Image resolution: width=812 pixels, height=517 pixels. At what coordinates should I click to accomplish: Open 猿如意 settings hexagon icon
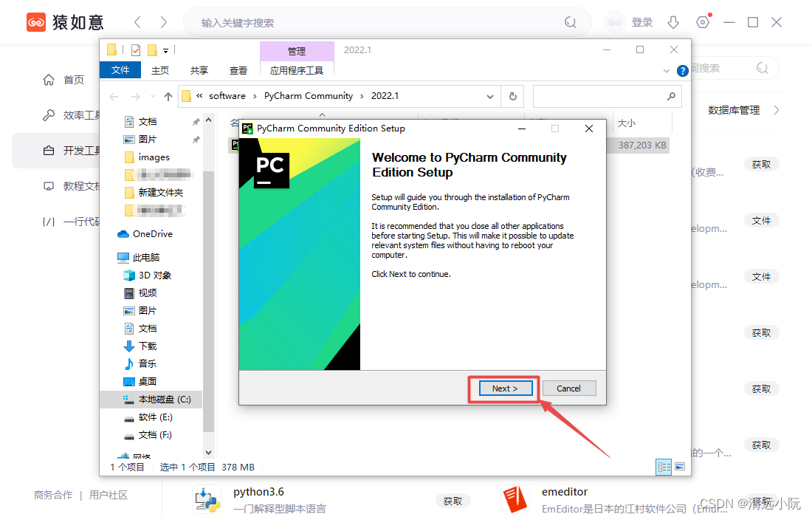pos(703,22)
